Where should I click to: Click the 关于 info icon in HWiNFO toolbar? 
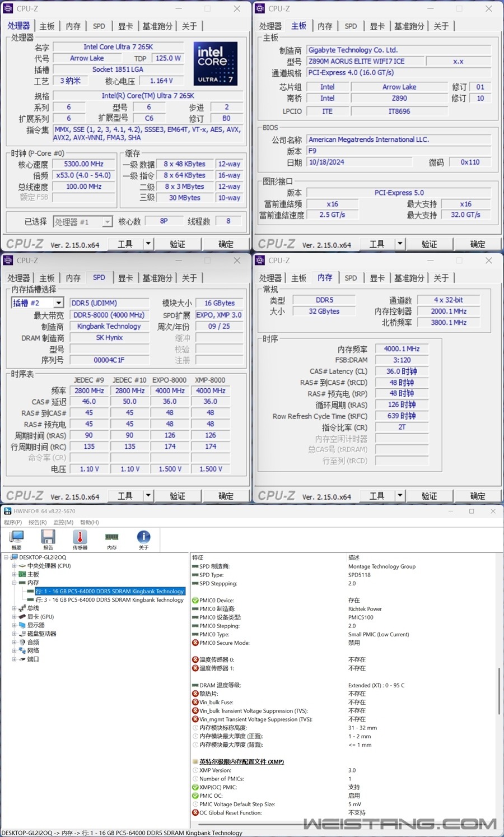(144, 537)
